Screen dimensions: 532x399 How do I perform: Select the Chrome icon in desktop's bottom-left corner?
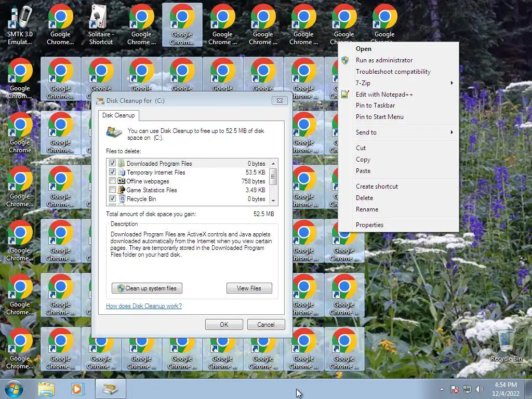point(20,349)
